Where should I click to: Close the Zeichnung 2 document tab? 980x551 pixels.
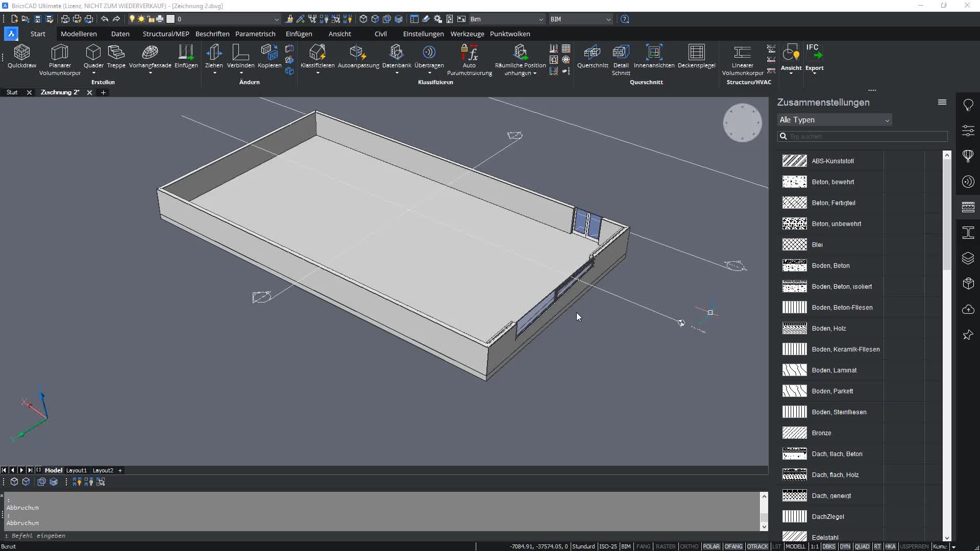point(89,92)
